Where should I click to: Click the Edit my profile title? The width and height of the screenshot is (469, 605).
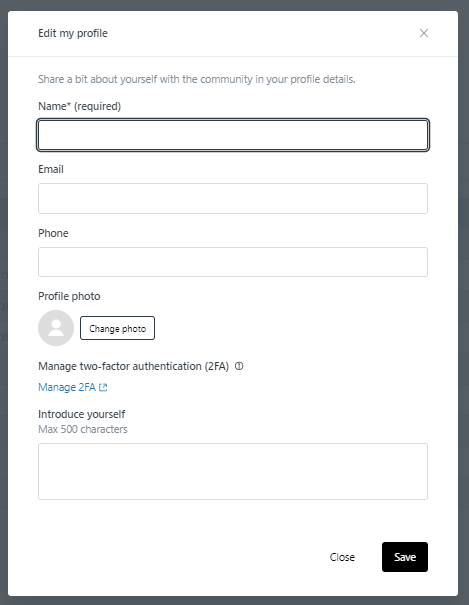73,33
